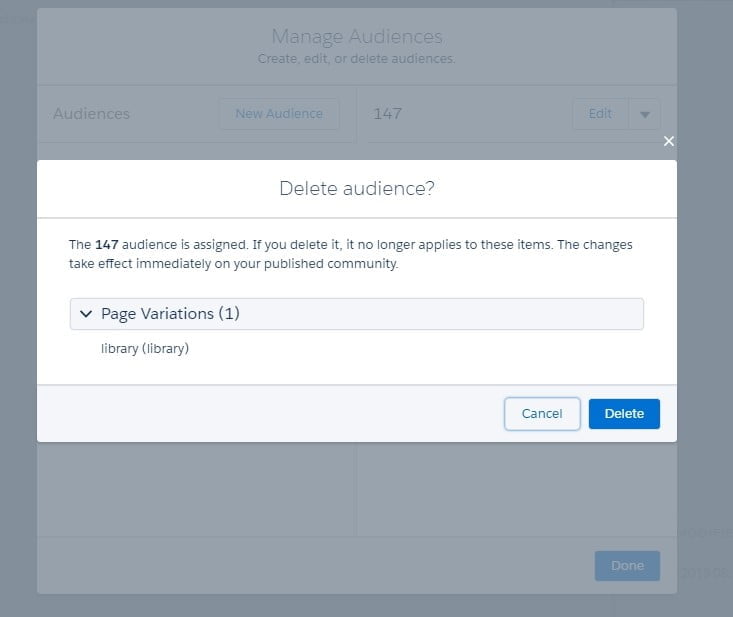Select the library (library) page variation
The height and width of the screenshot is (617, 733).
145,349
